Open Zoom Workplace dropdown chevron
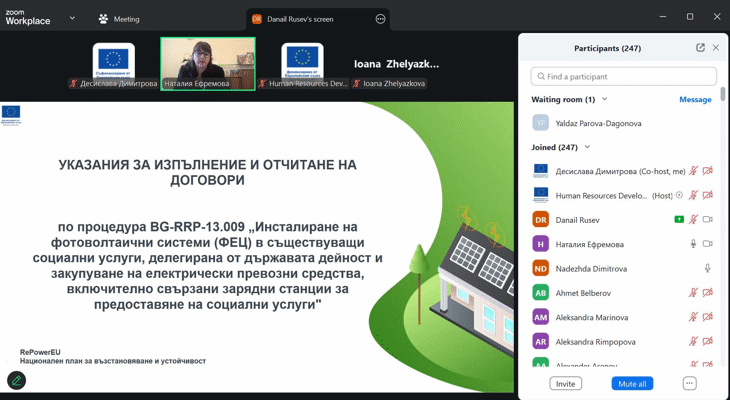Viewport: 730px width, 400px height. (72, 18)
